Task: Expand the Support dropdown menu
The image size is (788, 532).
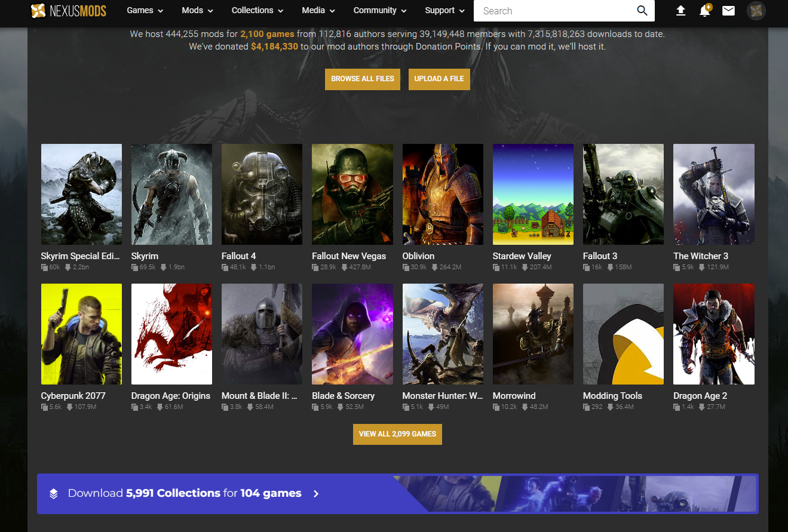Action: [x=445, y=10]
